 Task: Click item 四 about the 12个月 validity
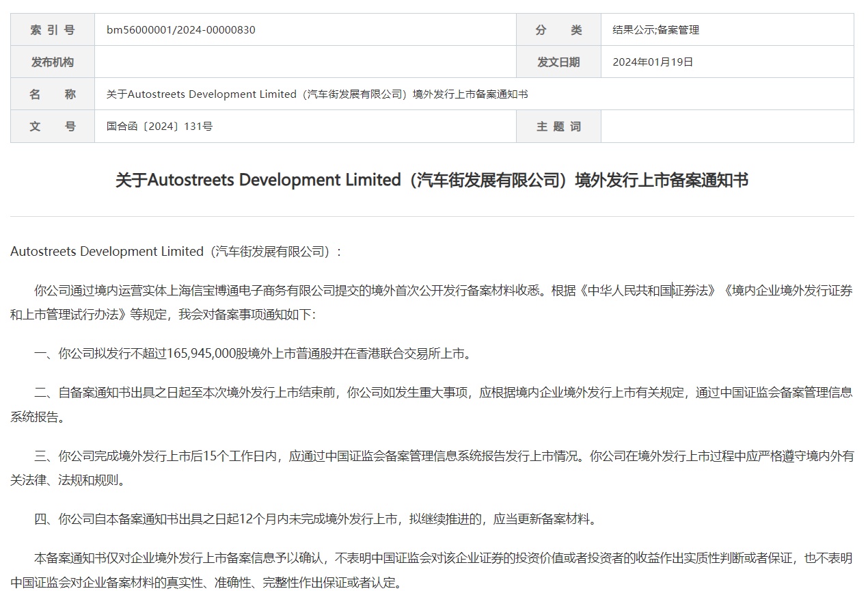[315, 519]
